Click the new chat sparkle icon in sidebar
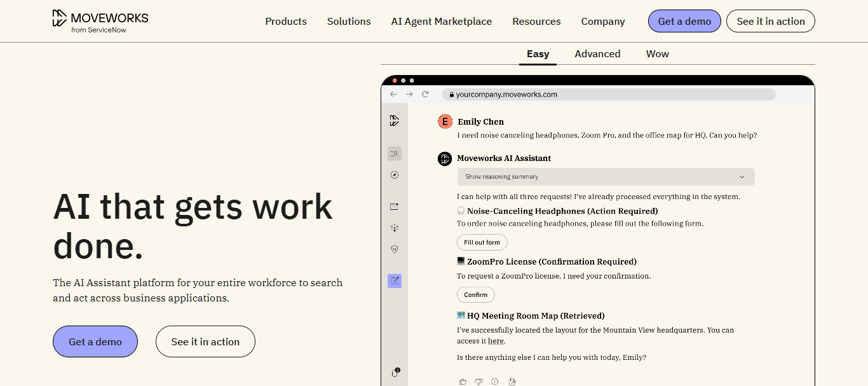Screen dimensions: 868x386 [395, 207]
